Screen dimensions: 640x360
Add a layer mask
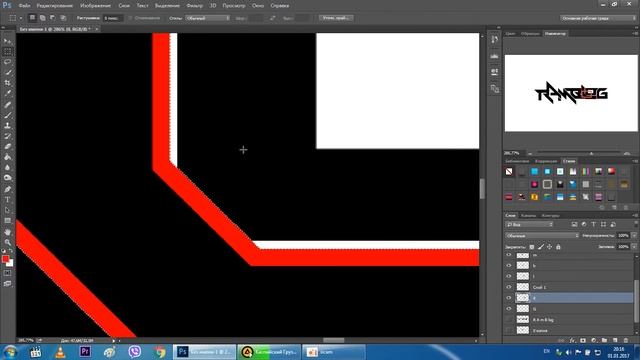click(x=582, y=340)
